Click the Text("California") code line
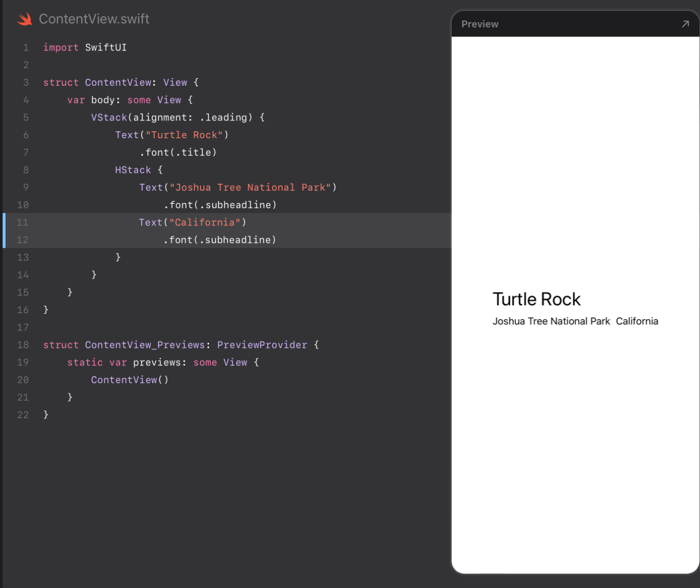Screen dimensions: 700x588 tap(193, 222)
